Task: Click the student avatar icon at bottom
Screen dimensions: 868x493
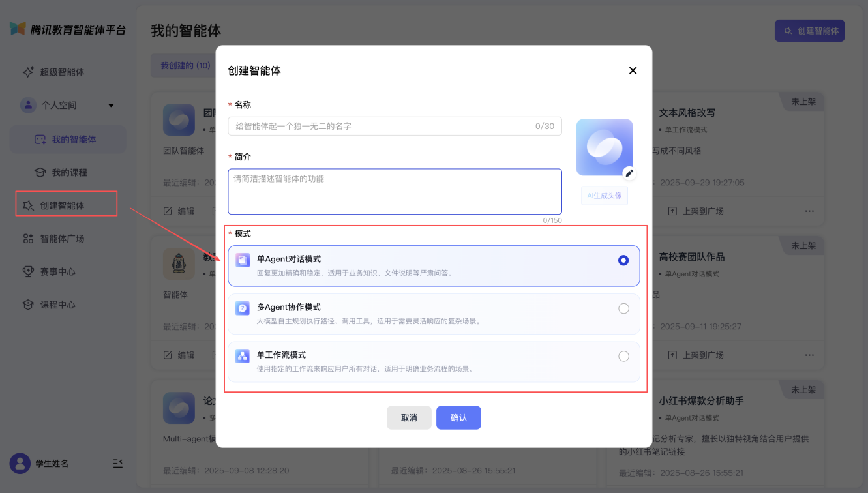Action: (x=20, y=463)
